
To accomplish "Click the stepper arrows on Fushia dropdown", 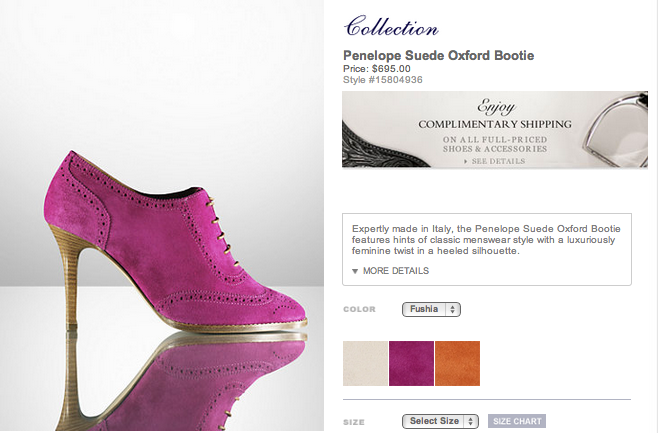I will [x=454, y=310].
